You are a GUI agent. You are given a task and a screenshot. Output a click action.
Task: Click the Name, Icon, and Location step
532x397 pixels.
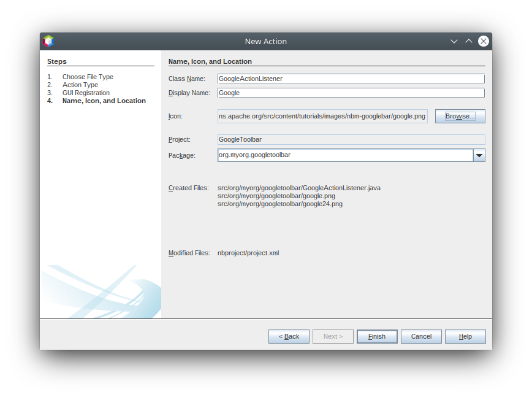(104, 101)
